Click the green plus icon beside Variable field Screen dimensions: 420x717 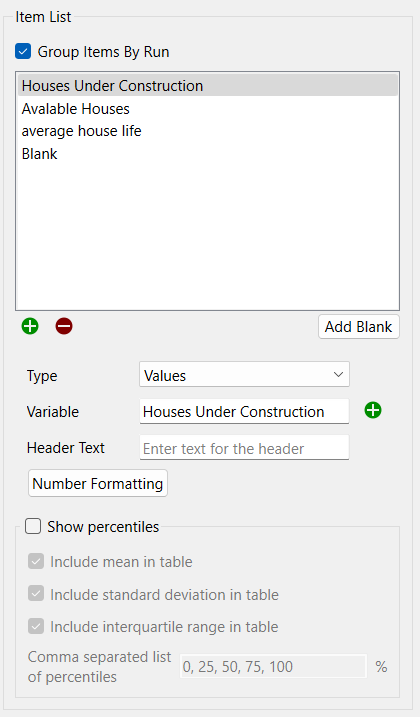373,410
